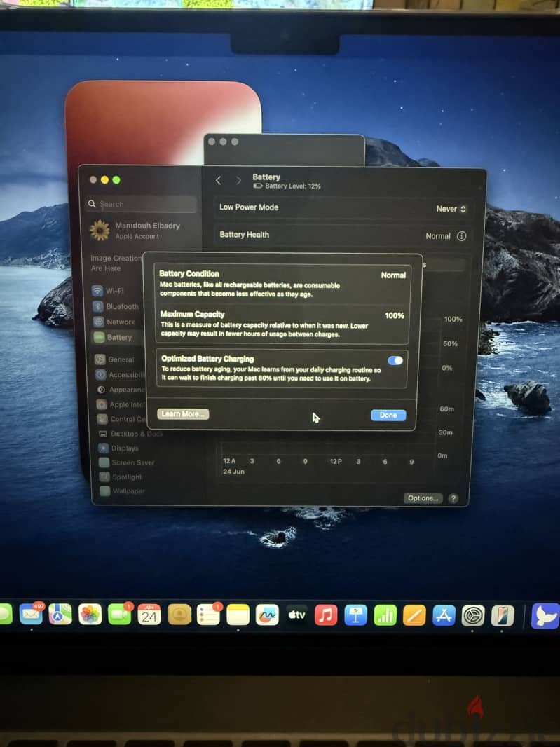Open the Low Power Mode Never dropdown
Image resolution: width=560 pixels, height=747 pixels.
tap(451, 209)
